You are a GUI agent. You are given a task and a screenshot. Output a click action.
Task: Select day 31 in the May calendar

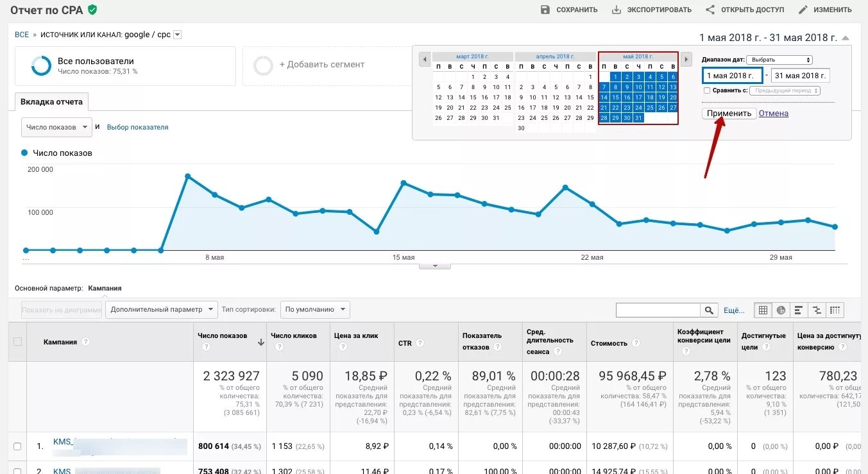coord(638,118)
